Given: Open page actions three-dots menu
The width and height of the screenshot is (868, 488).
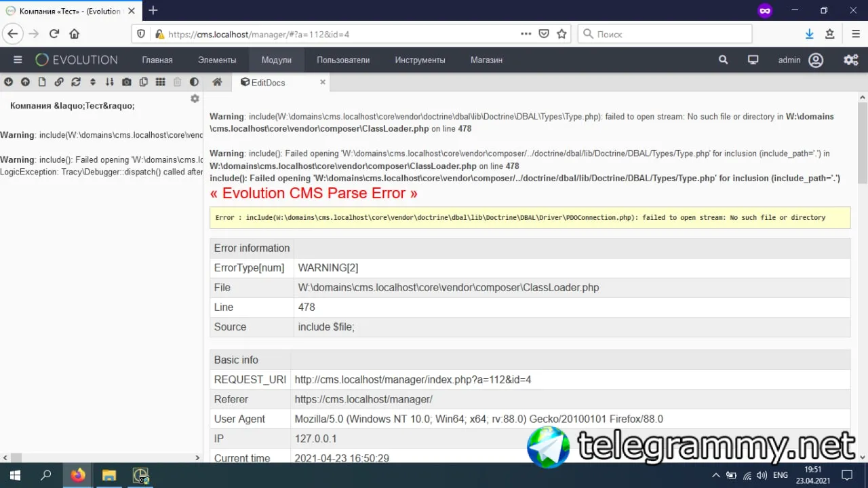Looking at the screenshot, I should [526, 34].
